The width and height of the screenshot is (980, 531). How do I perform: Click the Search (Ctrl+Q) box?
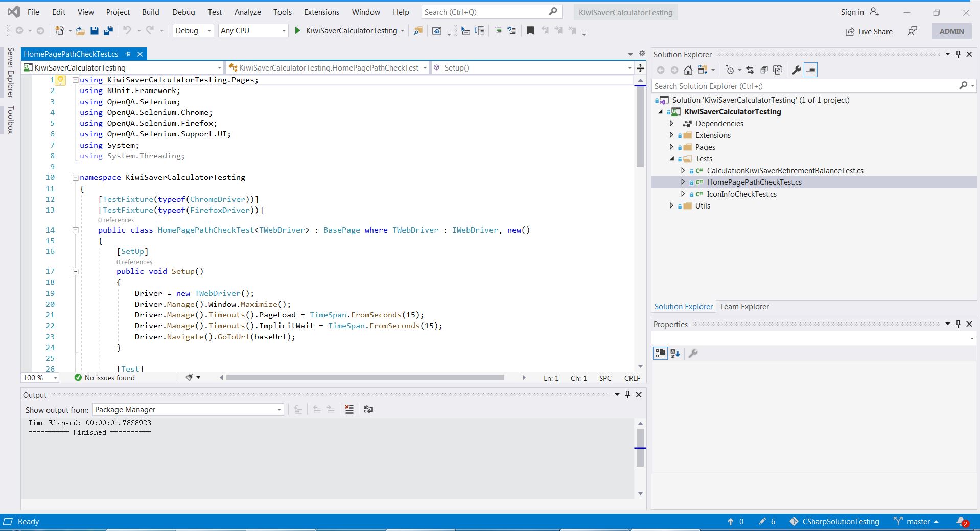pyautogui.click(x=492, y=12)
